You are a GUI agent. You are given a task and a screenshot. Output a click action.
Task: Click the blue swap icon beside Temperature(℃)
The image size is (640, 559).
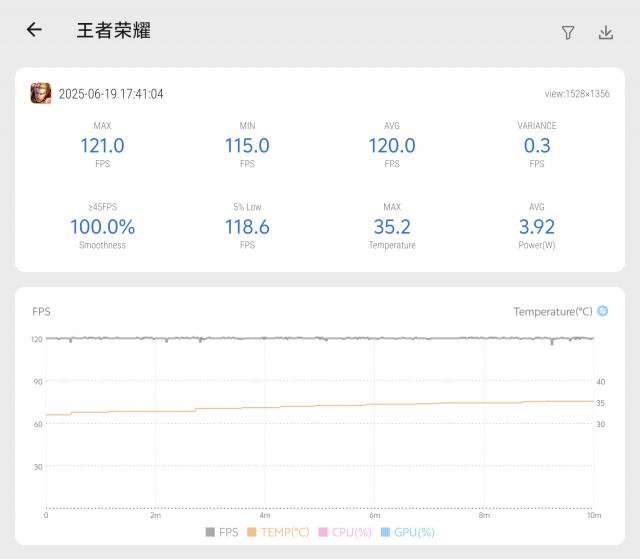pyautogui.click(x=602, y=311)
